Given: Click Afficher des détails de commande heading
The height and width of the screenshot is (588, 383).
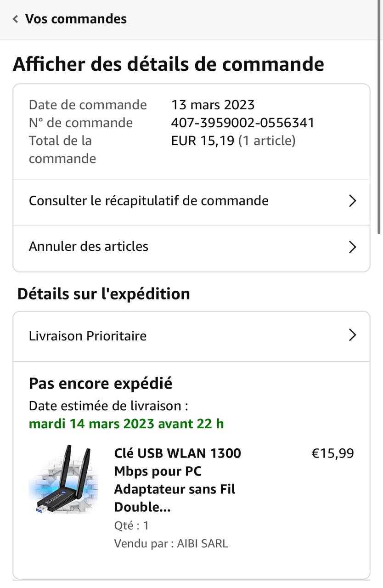Looking at the screenshot, I should click(169, 64).
